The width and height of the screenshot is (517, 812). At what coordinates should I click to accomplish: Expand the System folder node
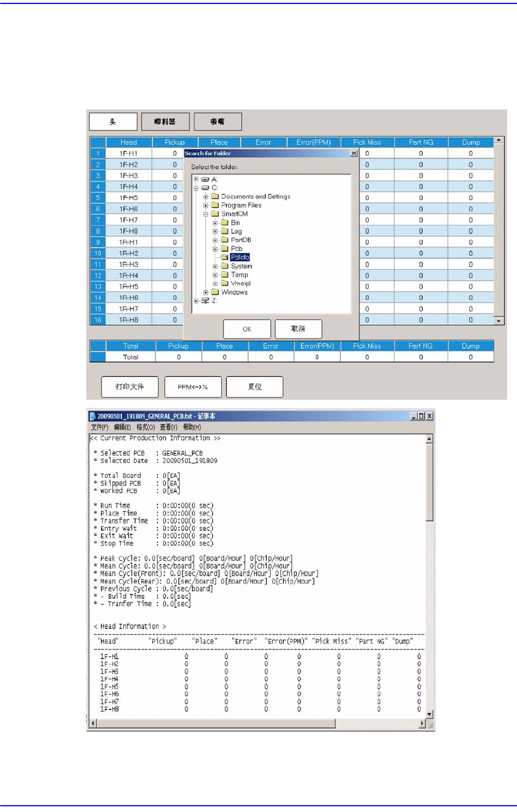tap(215, 266)
